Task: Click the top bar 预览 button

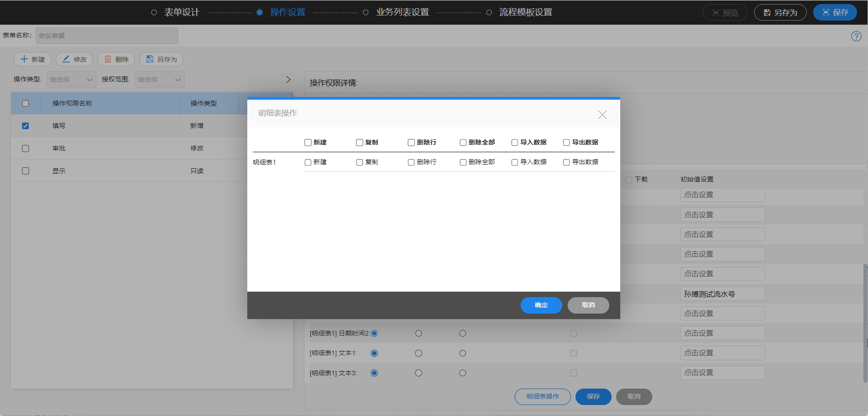Action: (725, 12)
